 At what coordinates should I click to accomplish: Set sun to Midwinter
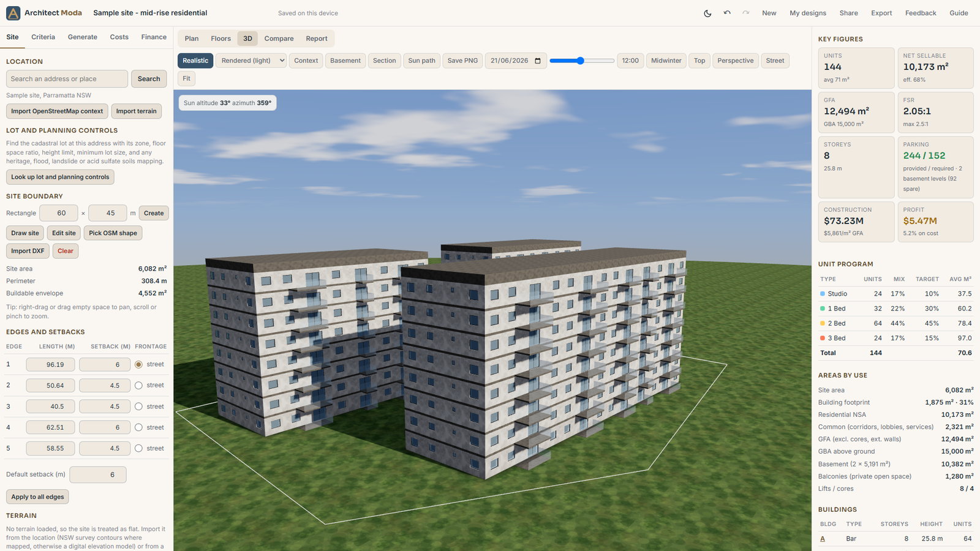[x=666, y=61]
